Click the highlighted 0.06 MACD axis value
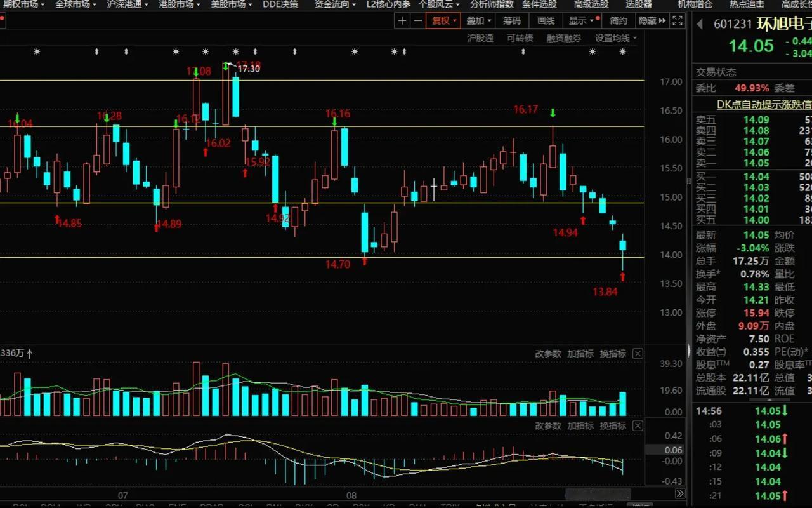The width and height of the screenshot is (812, 508). 665,450
